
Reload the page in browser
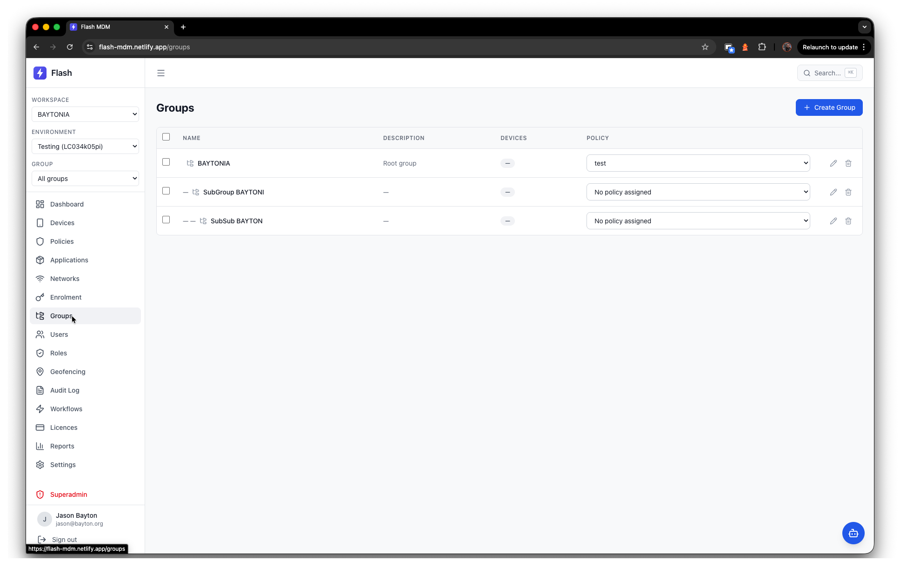(70, 47)
